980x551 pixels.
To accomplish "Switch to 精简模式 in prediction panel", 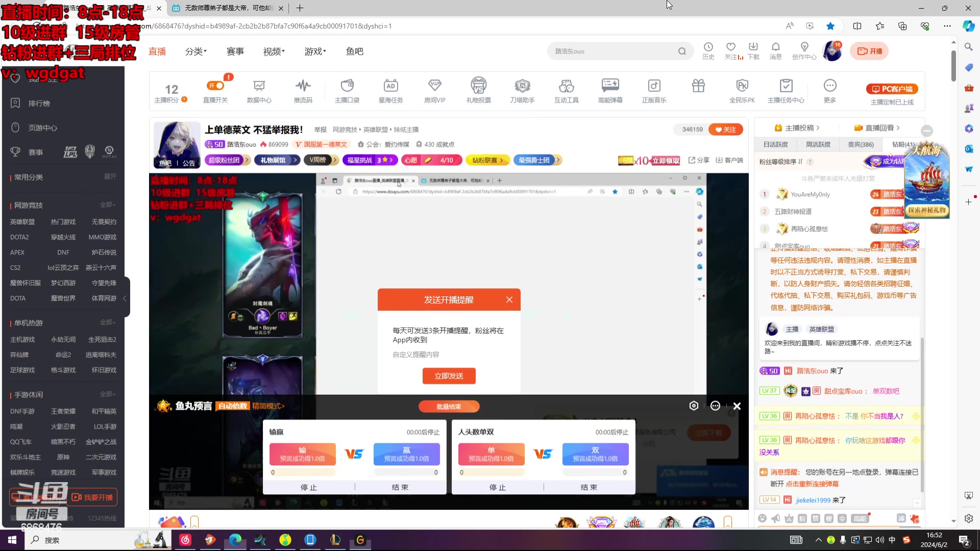I will 268,406.
